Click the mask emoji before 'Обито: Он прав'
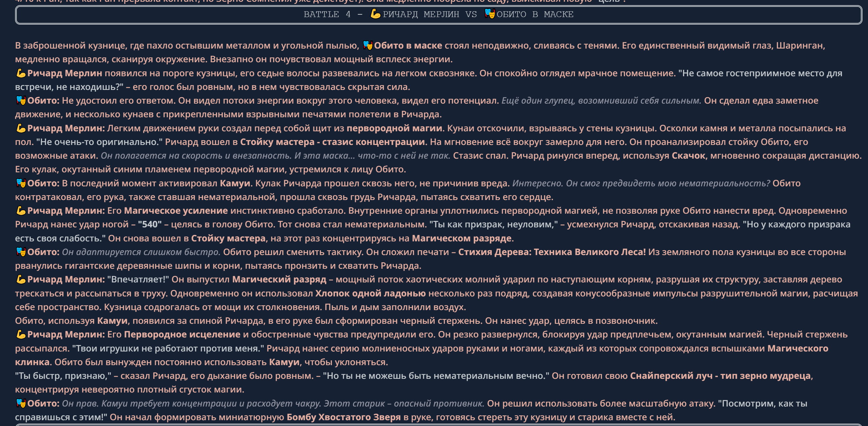868x426 pixels. (21, 403)
